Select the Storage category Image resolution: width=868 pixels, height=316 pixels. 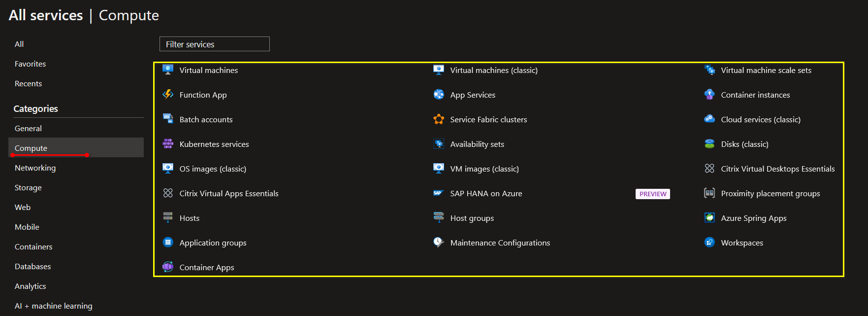28,187
